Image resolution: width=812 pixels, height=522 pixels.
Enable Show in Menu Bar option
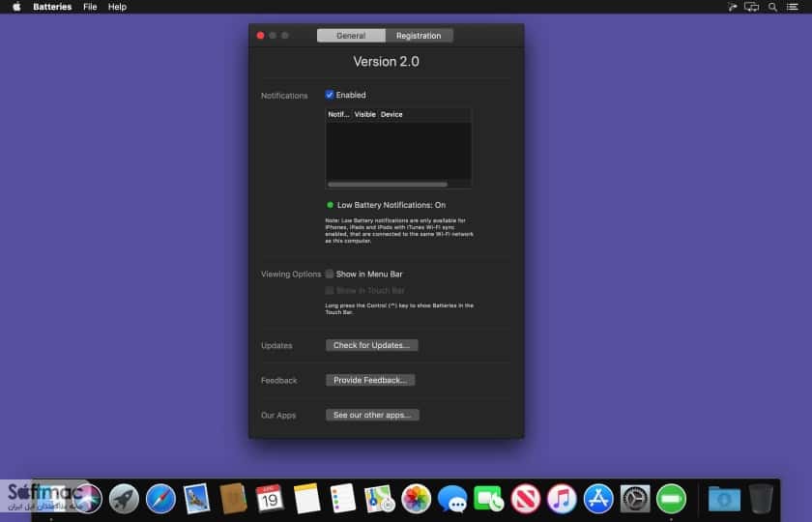click(330, 274)
